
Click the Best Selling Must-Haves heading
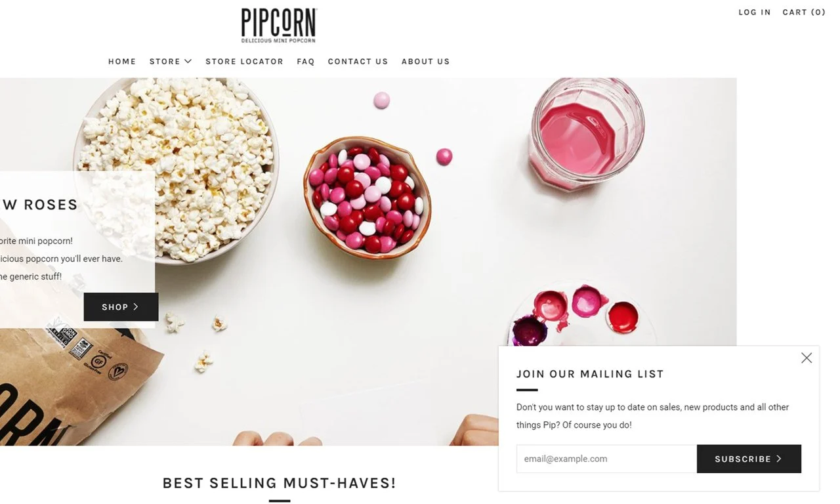[279, 483]
